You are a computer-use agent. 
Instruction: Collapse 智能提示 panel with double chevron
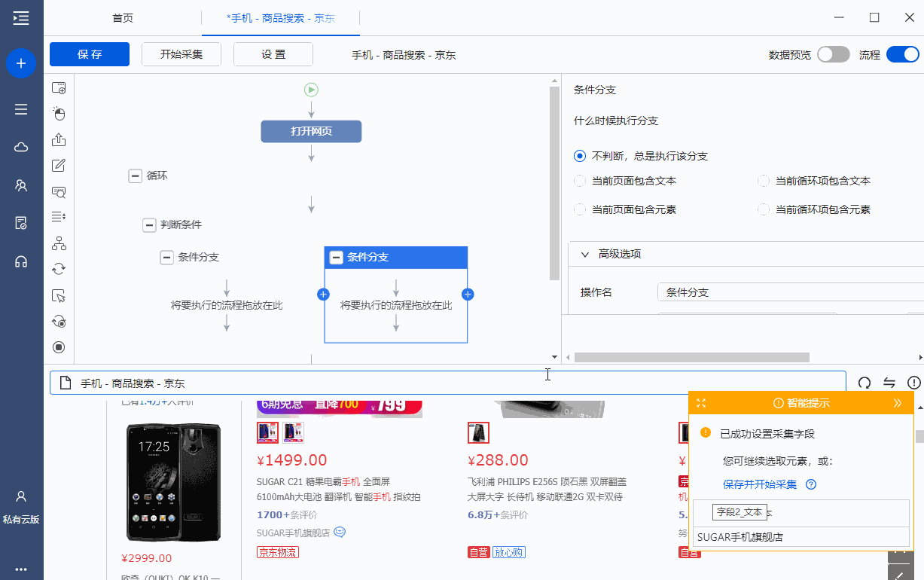click(898, 403)
